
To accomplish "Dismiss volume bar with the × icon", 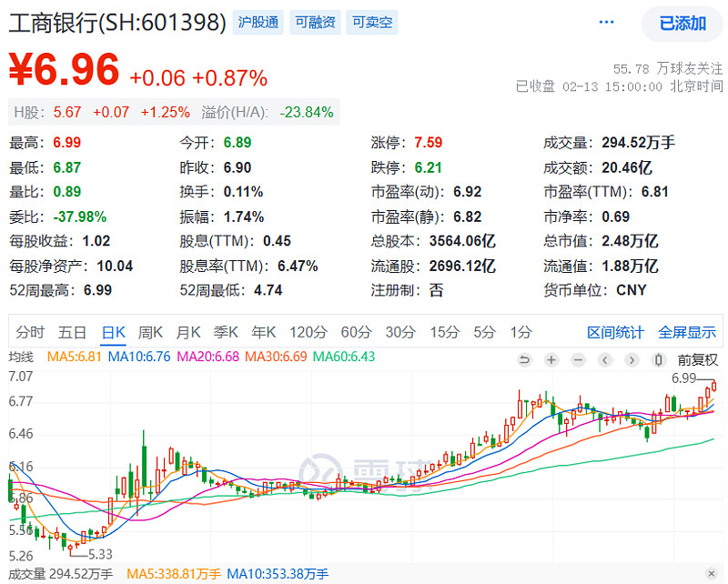I will pos(713,574).
